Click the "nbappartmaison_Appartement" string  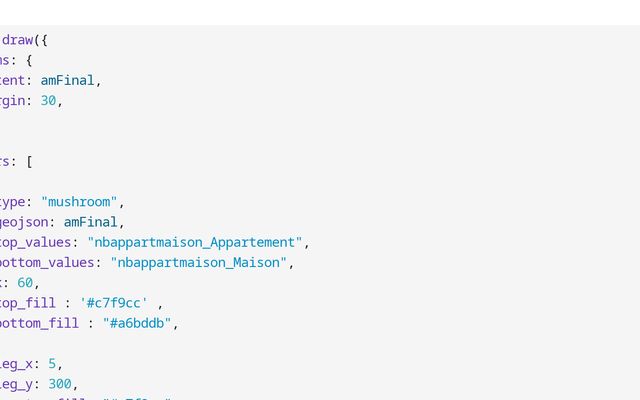click(x=195, y=242)
